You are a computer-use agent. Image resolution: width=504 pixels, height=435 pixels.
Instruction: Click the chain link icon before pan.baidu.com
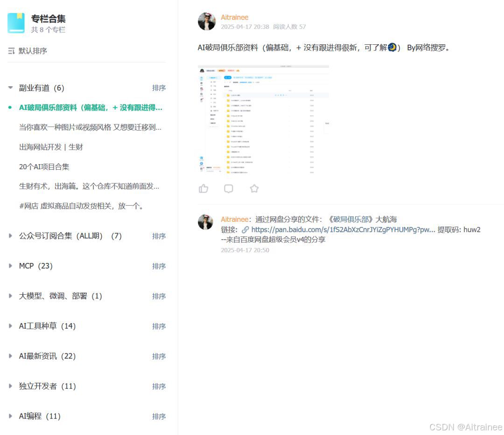245,229
